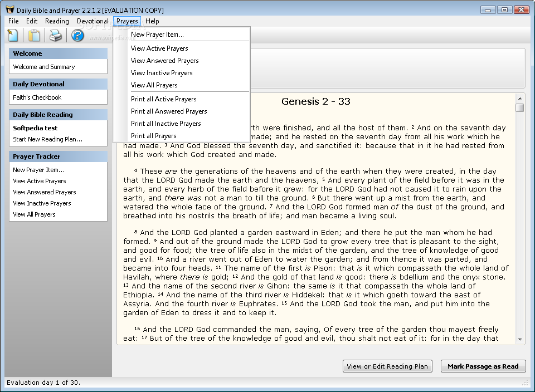Click sidebar View Inactive Prayers link
The width and height of the screenshot is (535, 392).
[x=42, y=203]
